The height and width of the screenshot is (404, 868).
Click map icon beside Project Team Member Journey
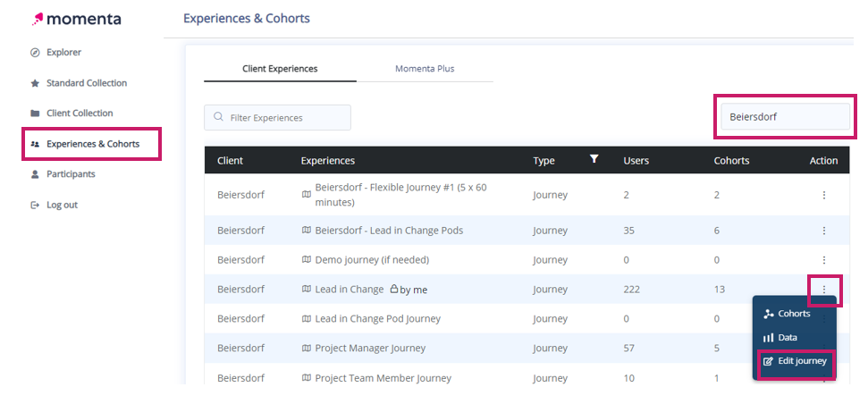coord(306,378)
